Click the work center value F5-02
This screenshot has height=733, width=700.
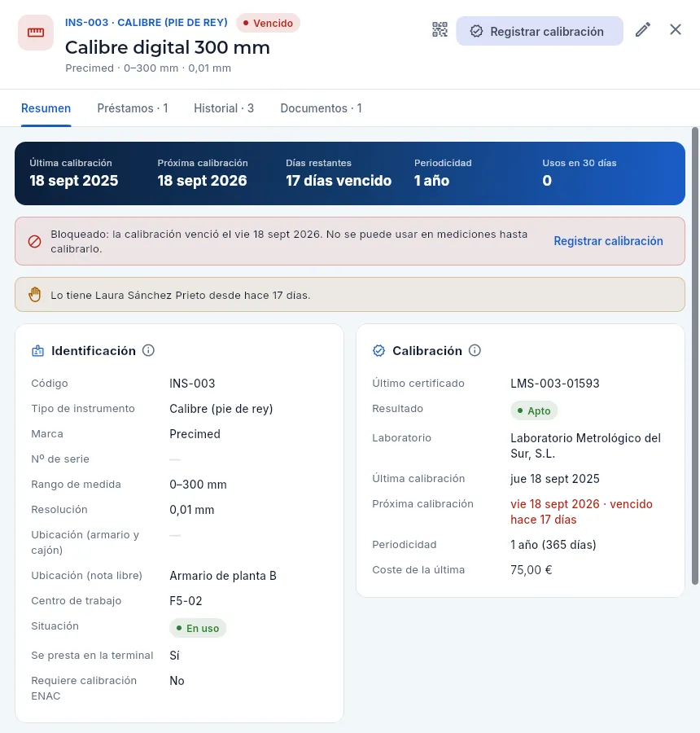(x=186, y=601)
